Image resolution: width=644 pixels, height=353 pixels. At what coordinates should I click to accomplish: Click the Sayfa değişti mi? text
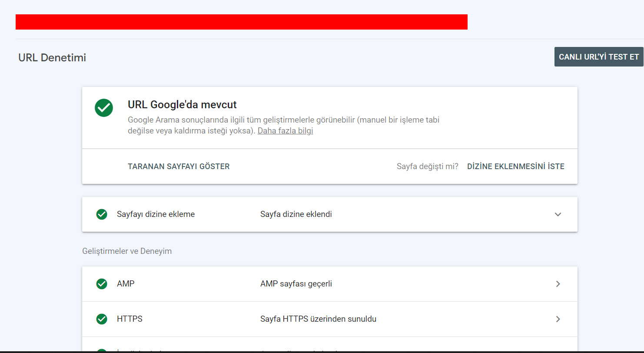coord(428,167)
